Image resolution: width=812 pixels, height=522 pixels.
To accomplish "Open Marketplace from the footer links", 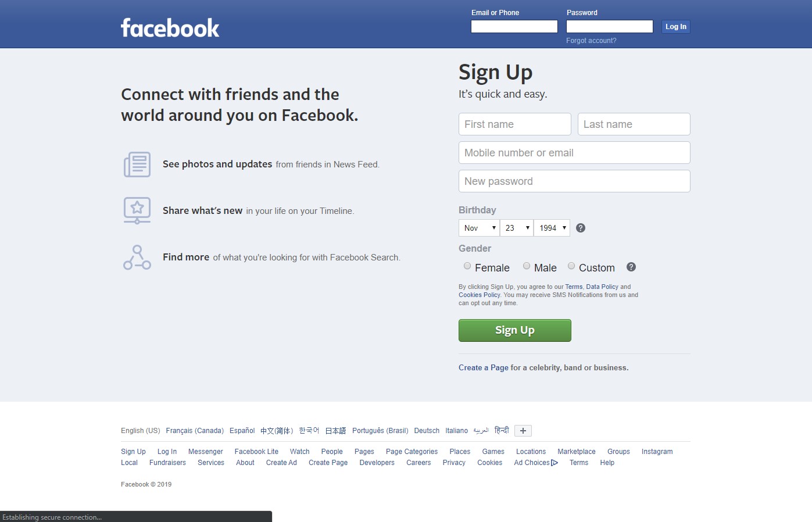I will pyautogui.click(x=577, y=452).
